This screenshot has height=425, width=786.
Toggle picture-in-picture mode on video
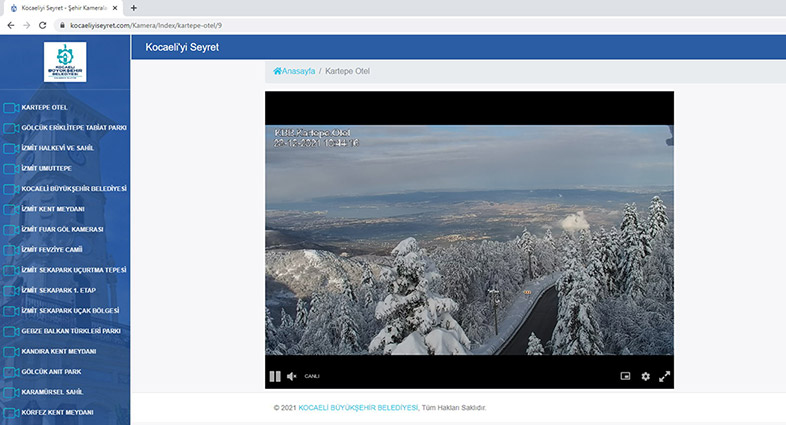click(x=626, y=376)
